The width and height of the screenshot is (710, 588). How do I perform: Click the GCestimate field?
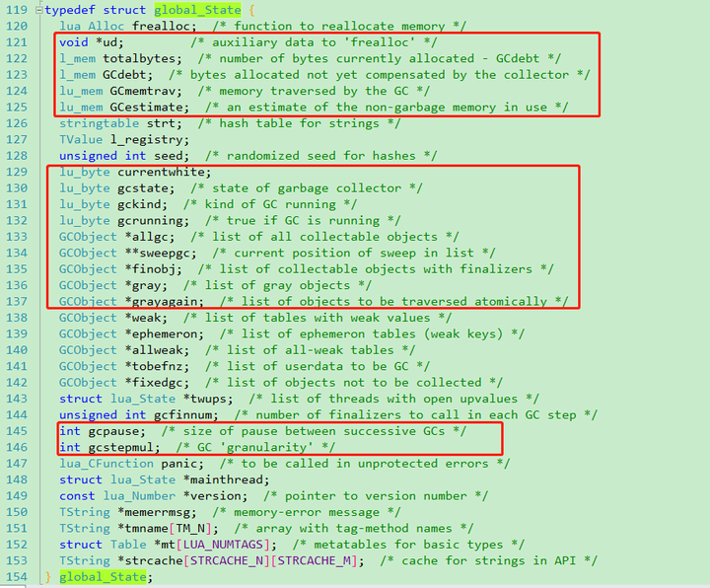[147, 108]
